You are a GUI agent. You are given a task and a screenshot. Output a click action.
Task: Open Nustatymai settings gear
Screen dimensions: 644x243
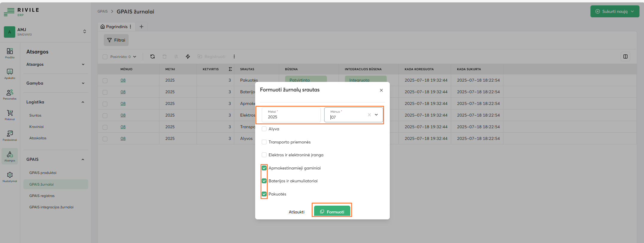pos(10,177)
